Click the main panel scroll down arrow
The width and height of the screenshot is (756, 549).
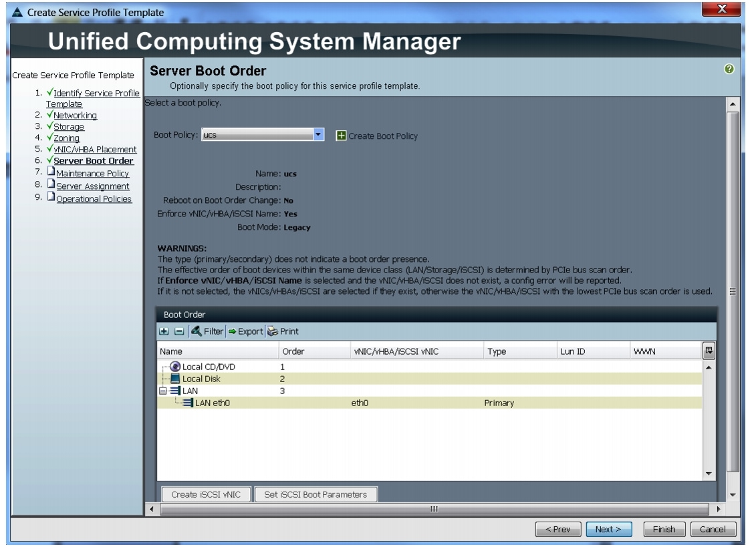[x=733, y=495]
